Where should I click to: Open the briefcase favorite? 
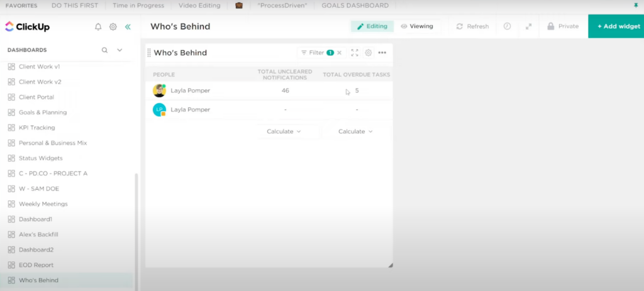pos(238,5)
